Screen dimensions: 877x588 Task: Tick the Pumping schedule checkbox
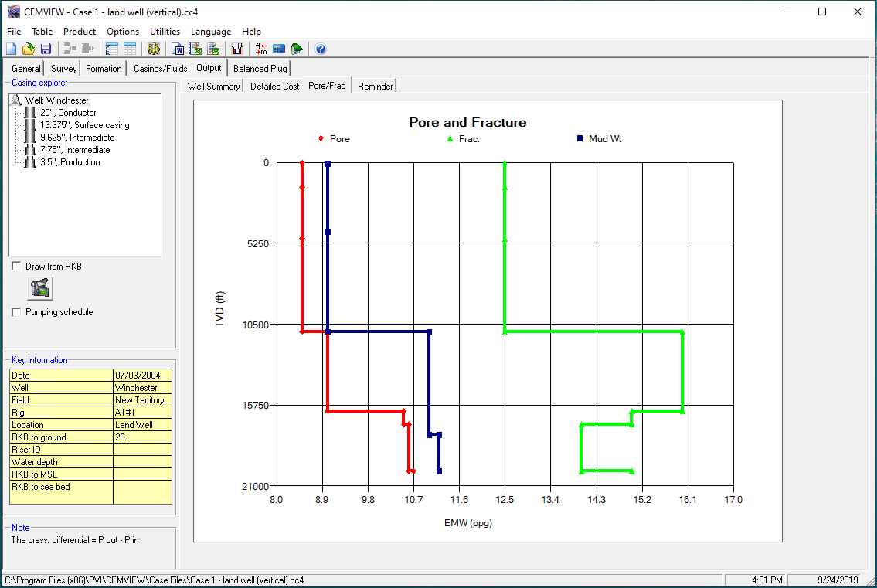pos(17,312)
